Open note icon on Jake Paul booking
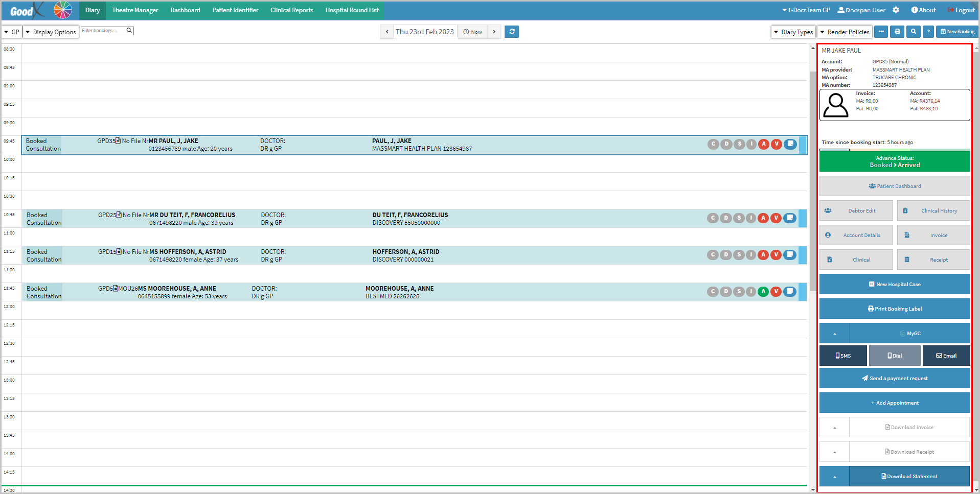 (790, 144)
